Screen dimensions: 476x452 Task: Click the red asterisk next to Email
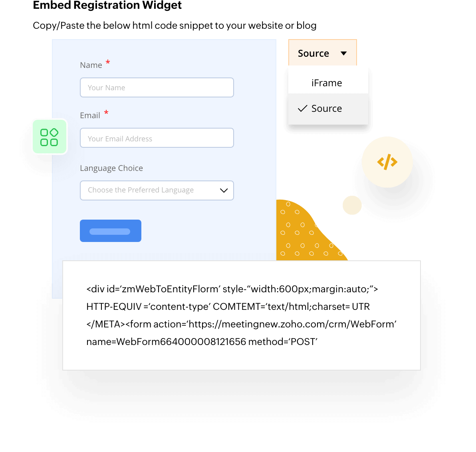click(x=106, y=113)
